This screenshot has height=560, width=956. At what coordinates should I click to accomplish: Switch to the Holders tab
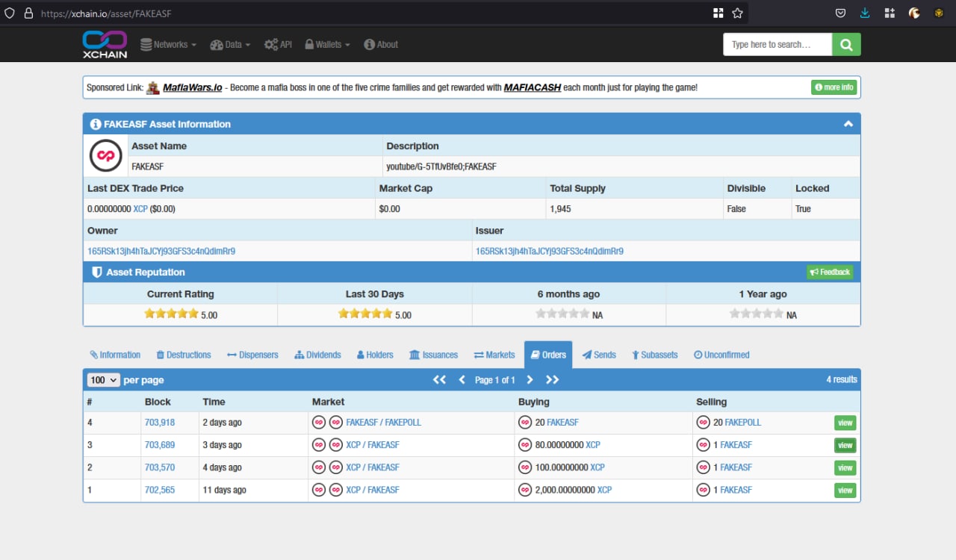(375, 355)
